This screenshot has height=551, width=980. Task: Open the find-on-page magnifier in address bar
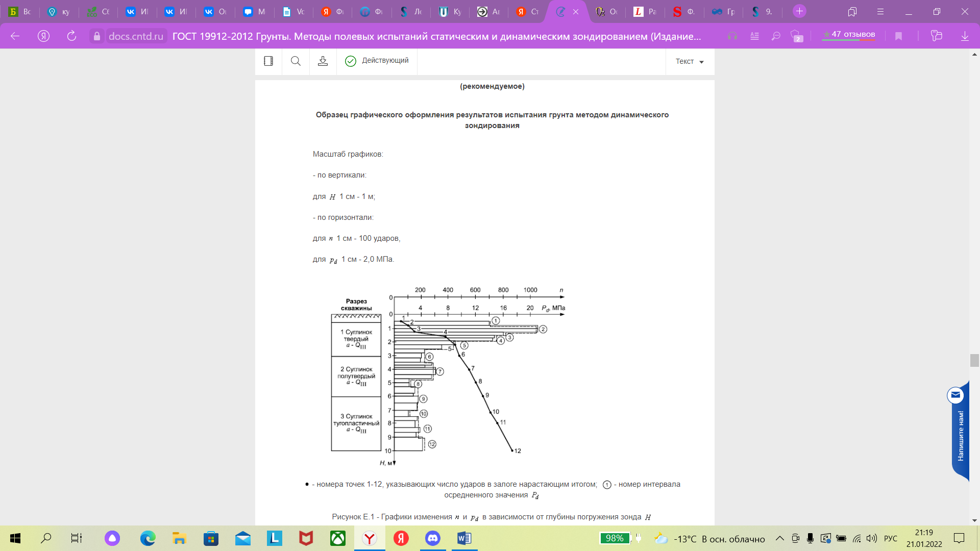[776, 36]
